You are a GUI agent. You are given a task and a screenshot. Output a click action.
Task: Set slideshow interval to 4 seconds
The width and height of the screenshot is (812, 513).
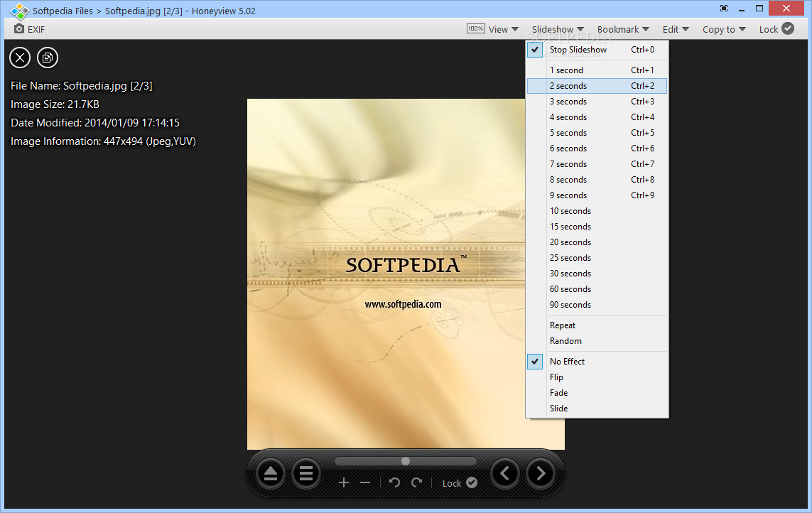pos(597,117)
